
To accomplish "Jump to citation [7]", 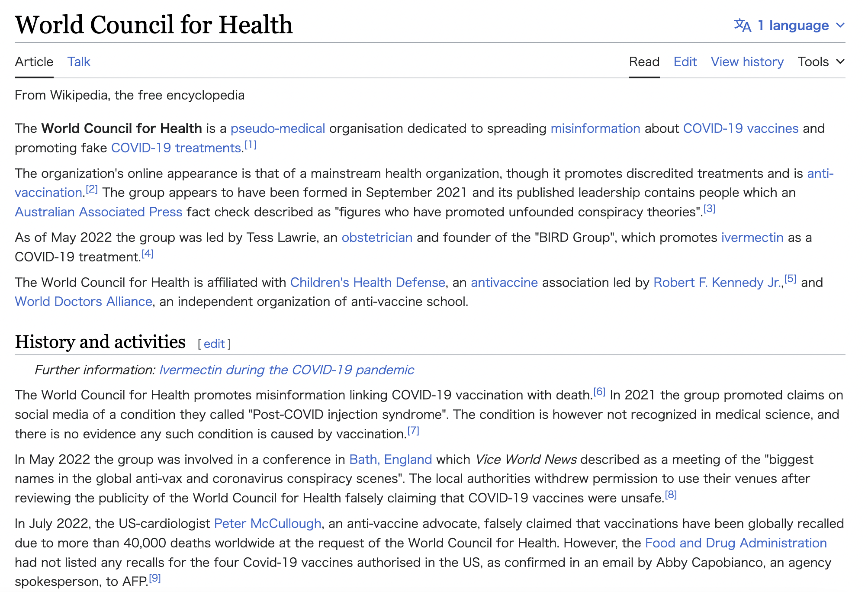I will (x=413, y=431).
